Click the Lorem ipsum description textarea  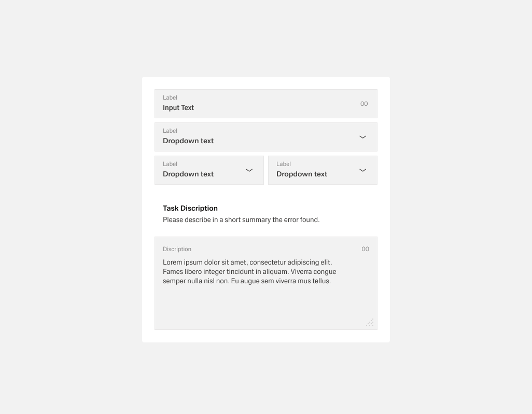pyautogui.click(x=249, y=271)
